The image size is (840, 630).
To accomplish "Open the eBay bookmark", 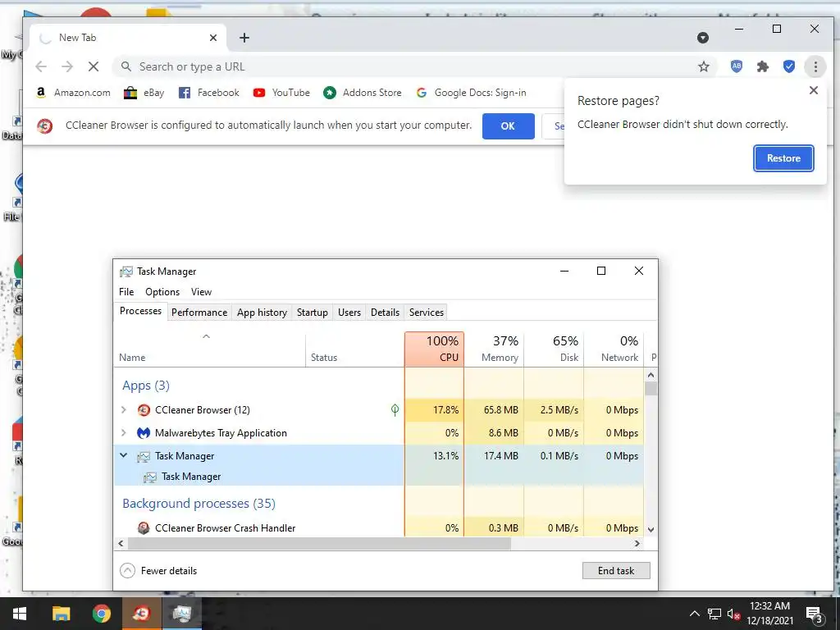I will click(x=144, y=93).
